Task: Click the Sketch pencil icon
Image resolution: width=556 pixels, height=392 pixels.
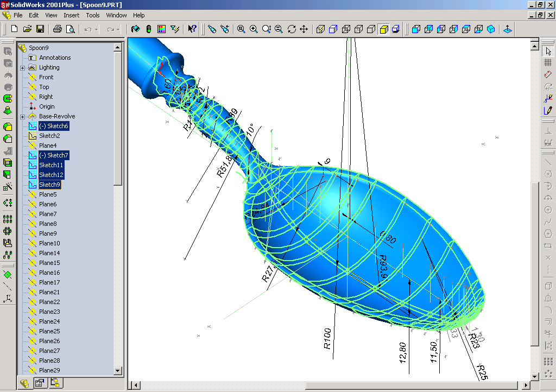Action: (548, 110)
